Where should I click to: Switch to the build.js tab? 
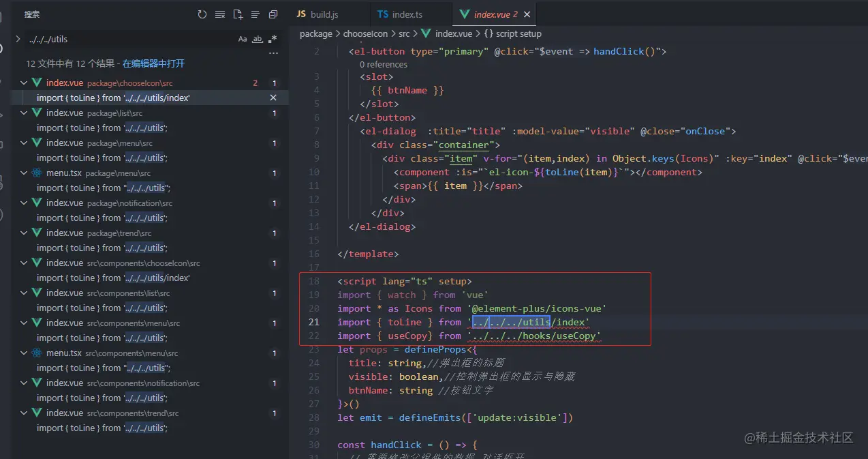328,14
